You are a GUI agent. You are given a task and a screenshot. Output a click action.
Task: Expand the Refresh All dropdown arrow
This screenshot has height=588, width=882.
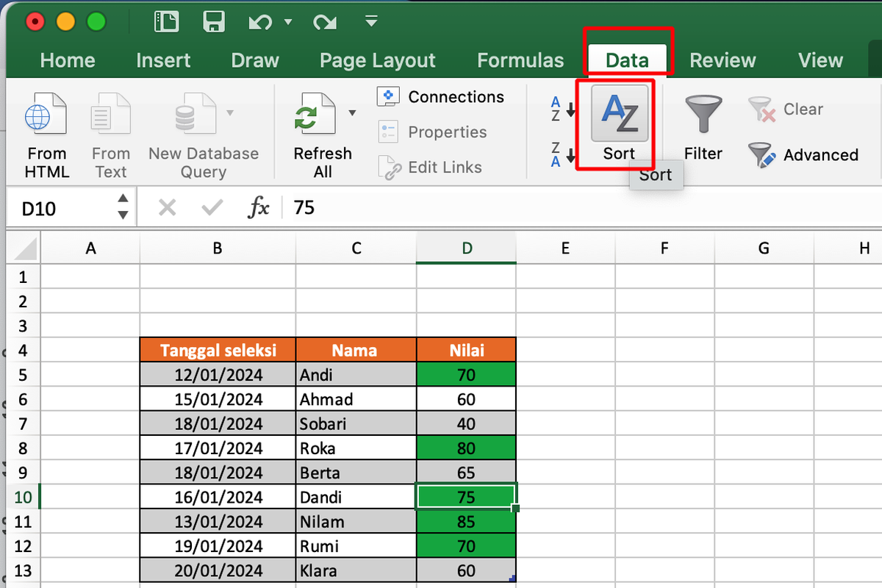click(x=351, y=114)
